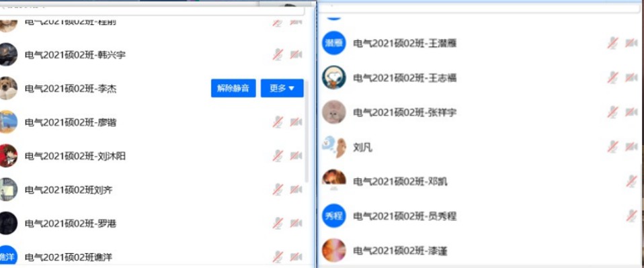Click muted microphone icon for 邓凯
Screen dimensions: 644x268
coord(632,181)
